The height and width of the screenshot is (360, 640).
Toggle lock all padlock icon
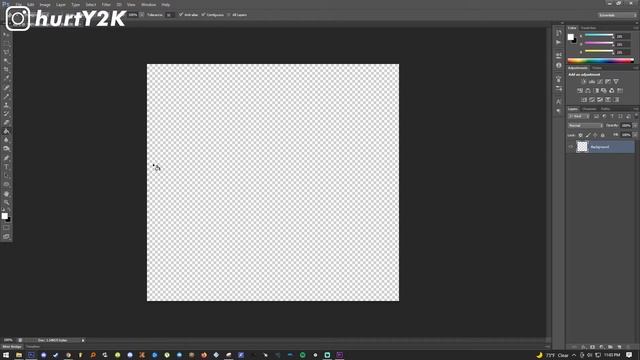click(x=603, y=135)
